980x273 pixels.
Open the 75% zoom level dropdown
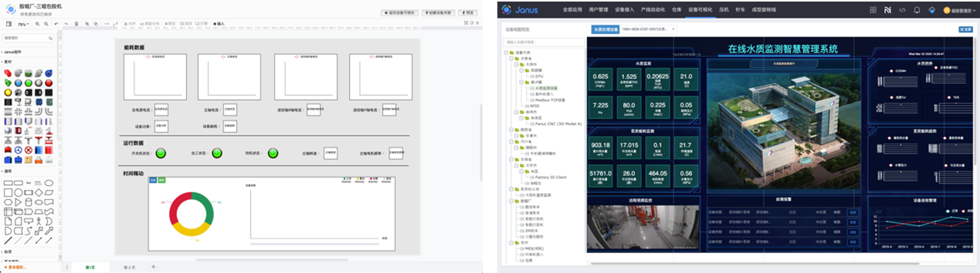click(x=23, y=24)
